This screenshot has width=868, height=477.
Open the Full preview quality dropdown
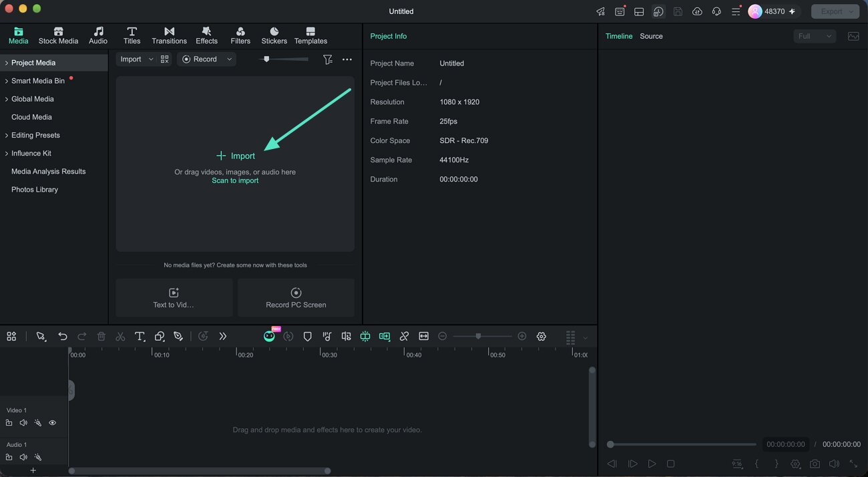pos(815,36)
